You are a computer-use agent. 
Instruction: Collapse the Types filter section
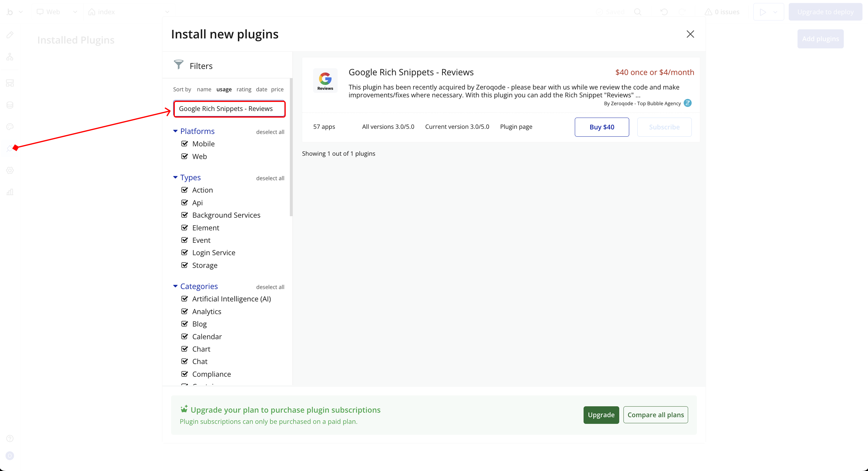click(175, 177)
